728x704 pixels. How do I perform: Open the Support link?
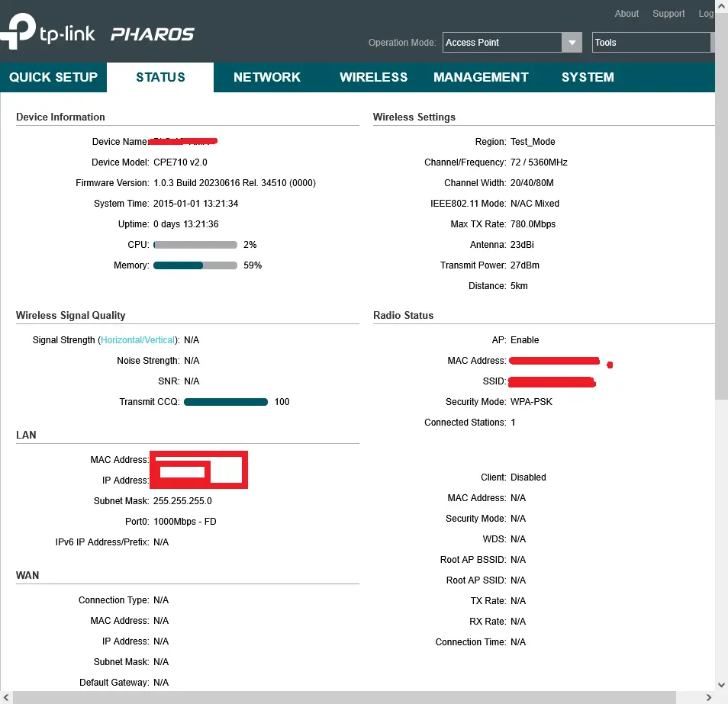668,14
